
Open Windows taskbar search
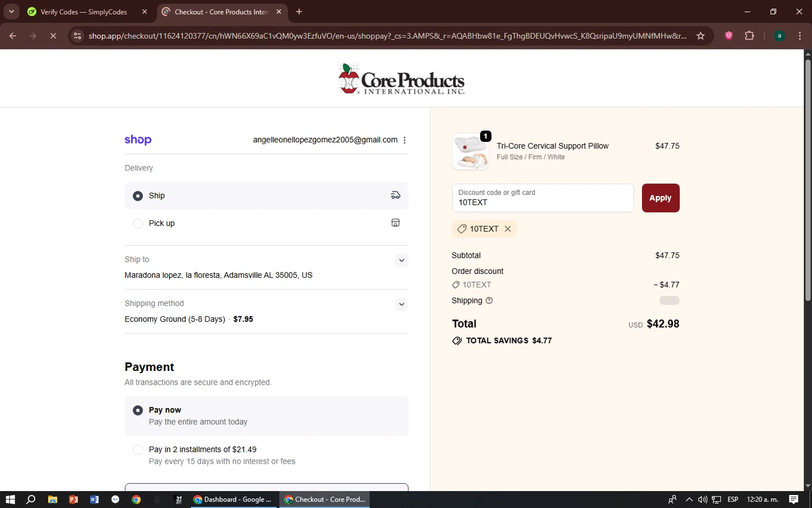(31, 499)
